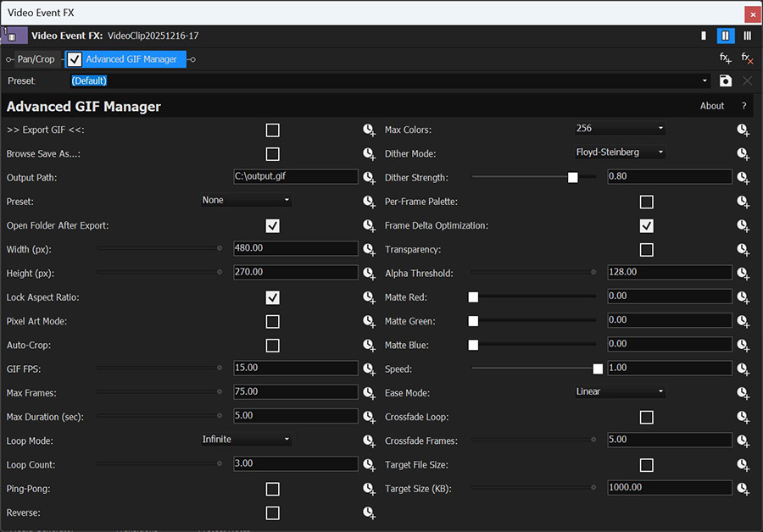Remove the current plug-in using the fx× icon
763x532 pixels.
746,58
